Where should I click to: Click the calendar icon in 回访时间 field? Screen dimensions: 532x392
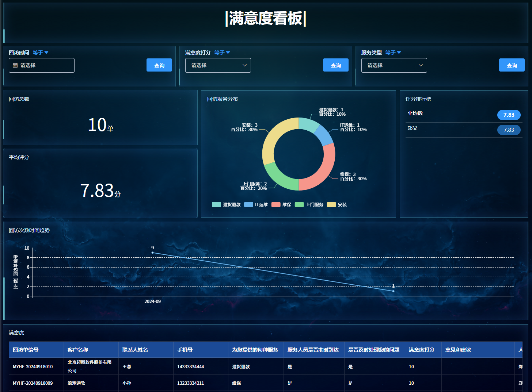(15, 65)
